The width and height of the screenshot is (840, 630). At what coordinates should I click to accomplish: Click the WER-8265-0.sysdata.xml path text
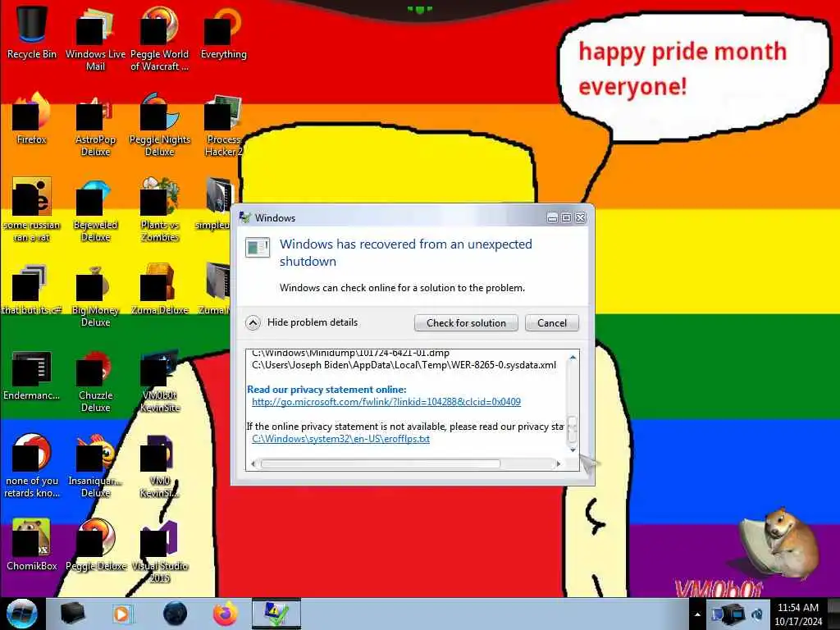click(x=404, y=365)
